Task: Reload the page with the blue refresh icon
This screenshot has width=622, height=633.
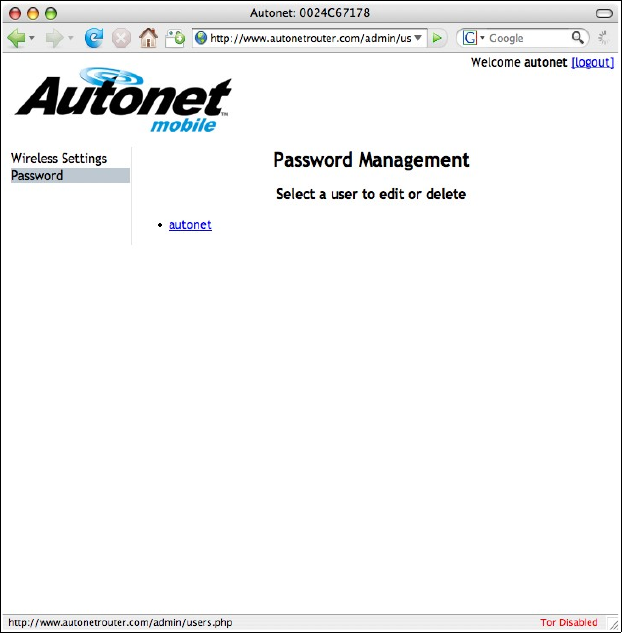Action: tap(94, 38)
